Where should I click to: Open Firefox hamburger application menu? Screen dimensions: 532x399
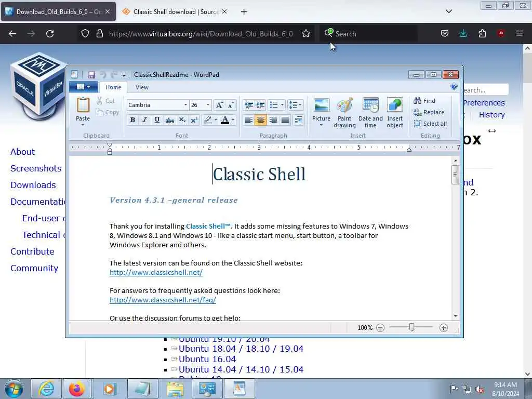click(x=520, y=33)
